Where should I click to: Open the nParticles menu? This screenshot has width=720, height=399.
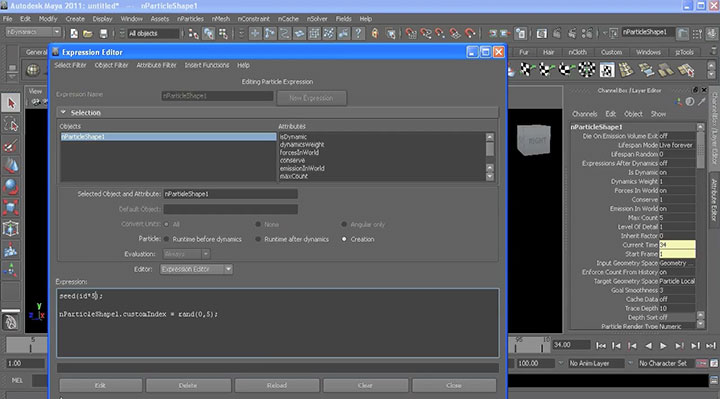click(x=190, y=19)
